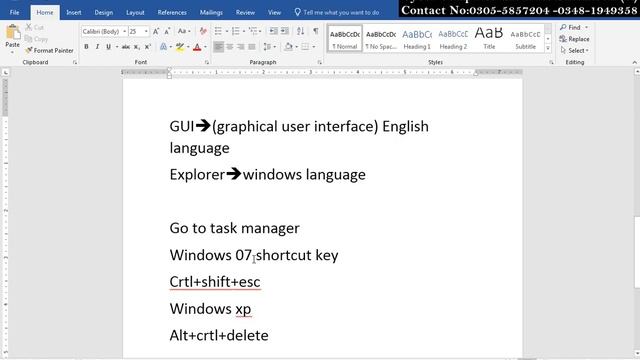
Task: Open highlight color dropdown arrow
Action: [x=188, y=47]
